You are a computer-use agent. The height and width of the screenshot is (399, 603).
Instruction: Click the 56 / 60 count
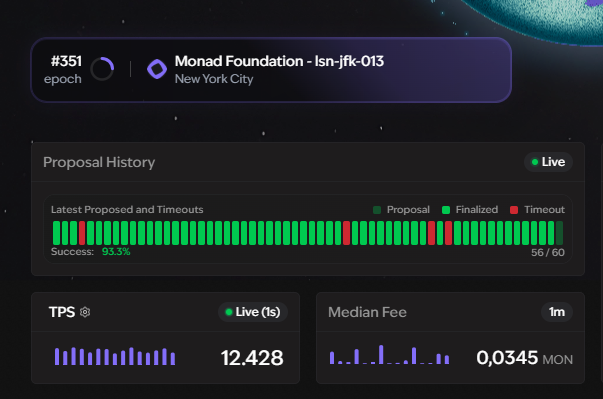548,253
